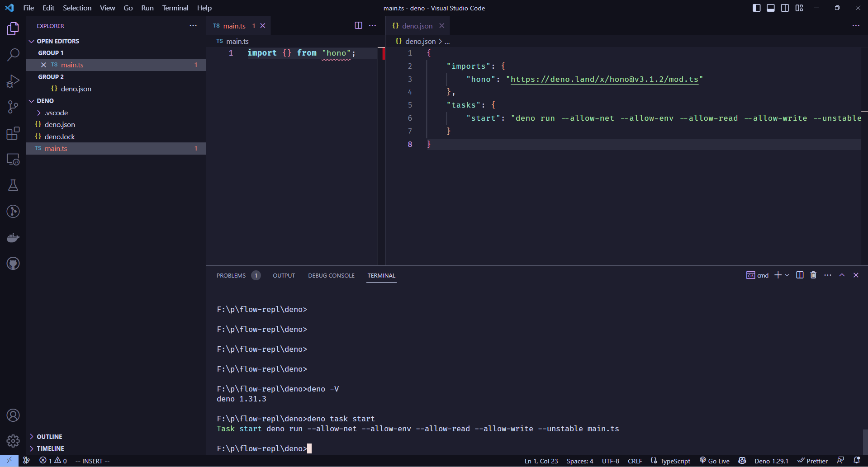Open the Search view in the activity bar
This screenshot has height=467, width=868.
pos(13,54)
